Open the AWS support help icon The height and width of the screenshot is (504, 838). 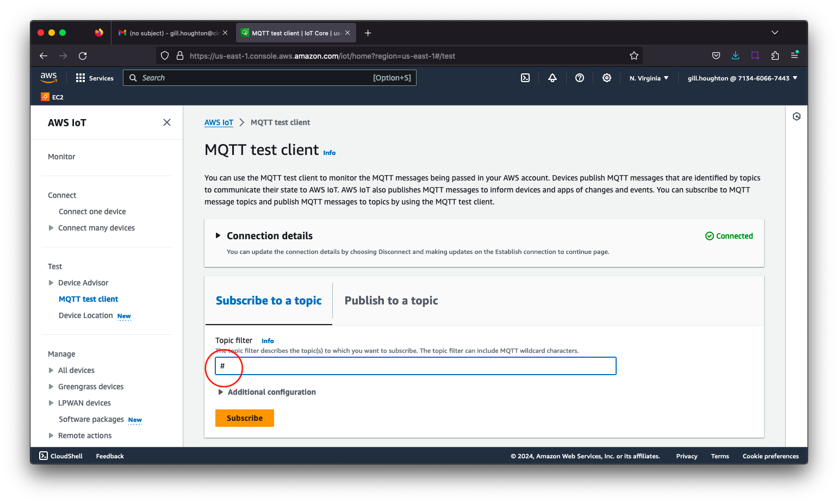580,78
